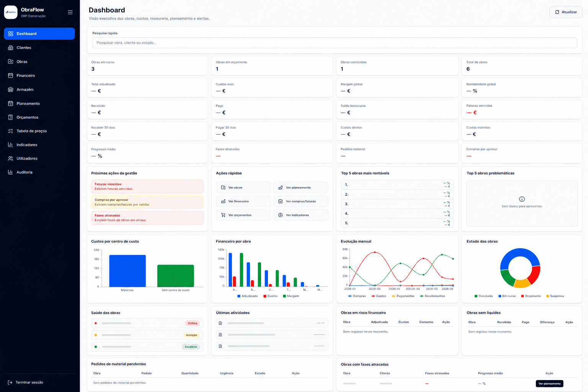Click the ObraFlow logo
Image resolution: width=588 pixels, height=392 pixels.
[11, 12]
